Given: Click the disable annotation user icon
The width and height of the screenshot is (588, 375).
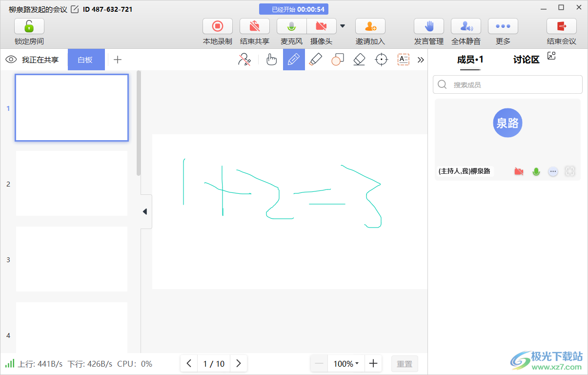Looking at the screenshot, I should (x=244, y=60).
